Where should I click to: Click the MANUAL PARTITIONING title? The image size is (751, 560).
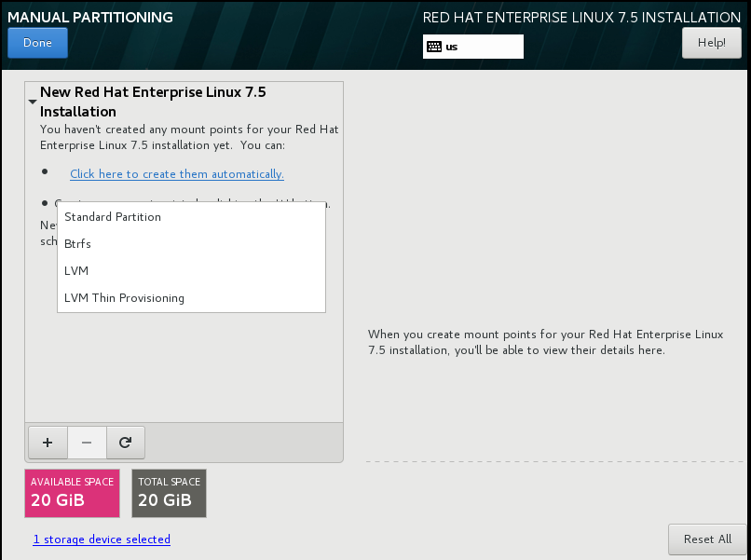[90, 18]
